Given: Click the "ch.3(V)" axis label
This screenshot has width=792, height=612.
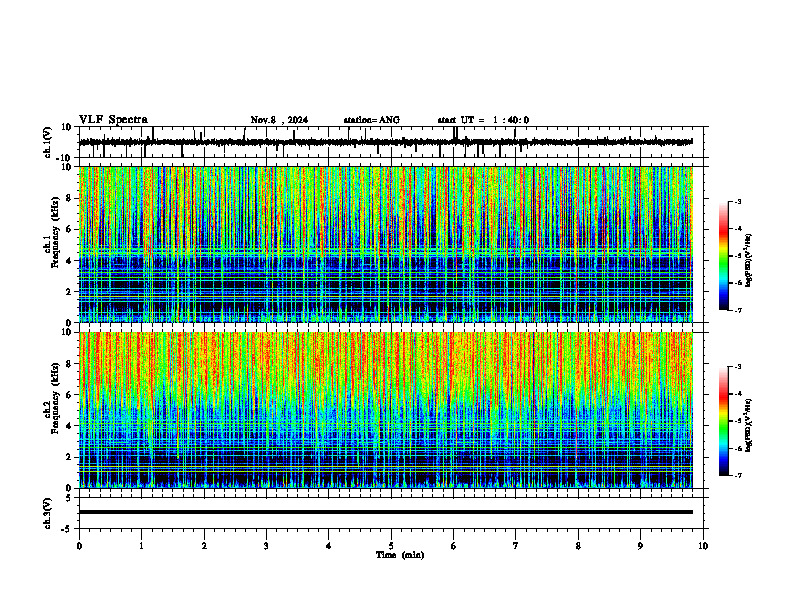Looking at the screenshot, I should pos(48,513).
